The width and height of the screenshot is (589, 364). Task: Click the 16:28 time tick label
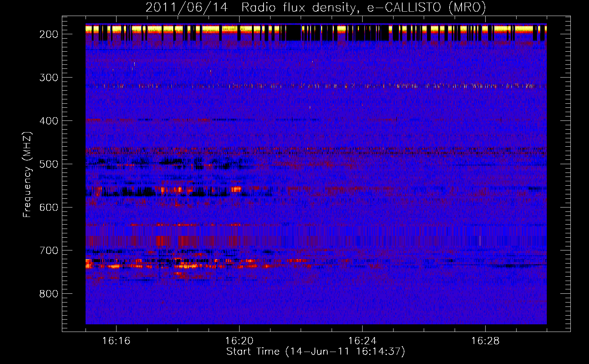485,341
